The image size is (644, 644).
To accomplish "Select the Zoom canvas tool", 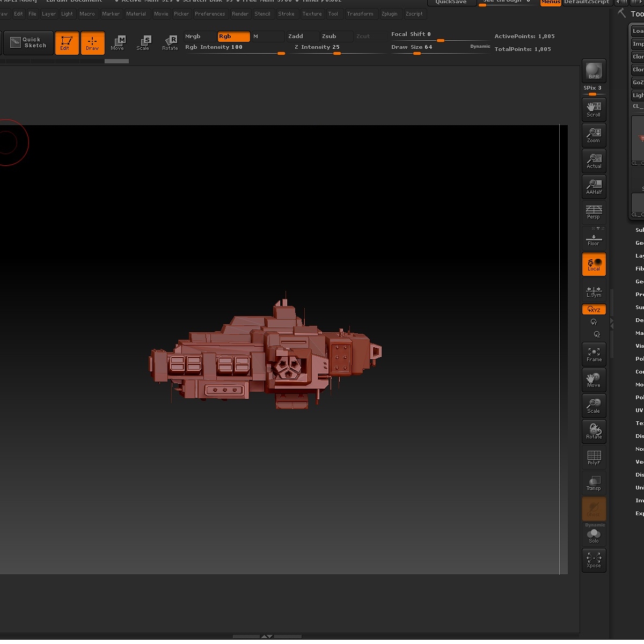I will point(594,135).
